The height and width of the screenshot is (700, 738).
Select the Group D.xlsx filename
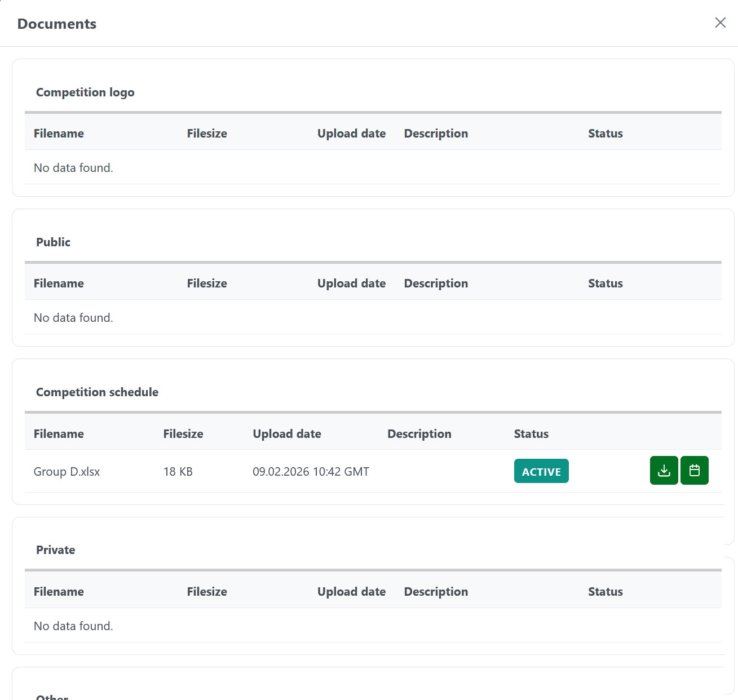tap(67, 472)
